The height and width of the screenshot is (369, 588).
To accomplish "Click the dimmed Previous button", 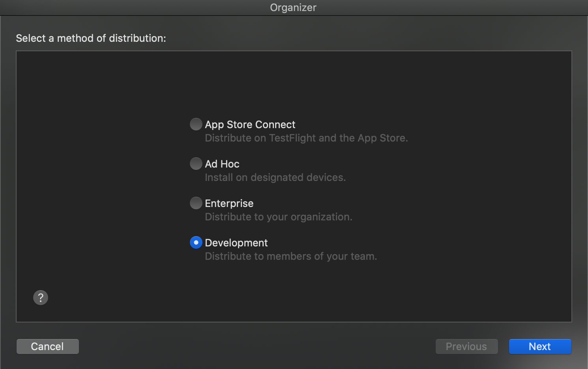I will [x=466, y=347].
